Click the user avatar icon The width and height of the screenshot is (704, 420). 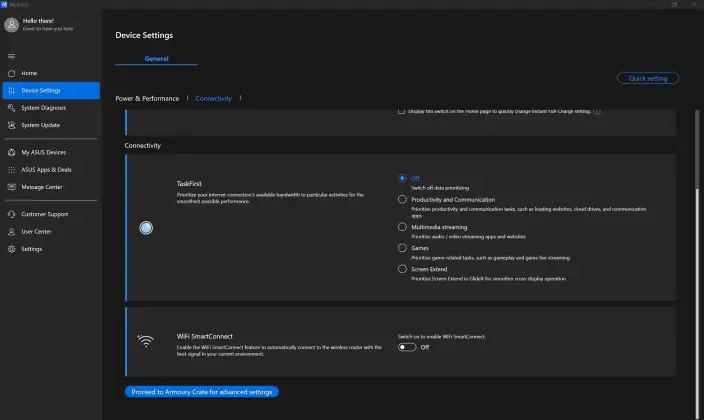[x=11, y=25]
